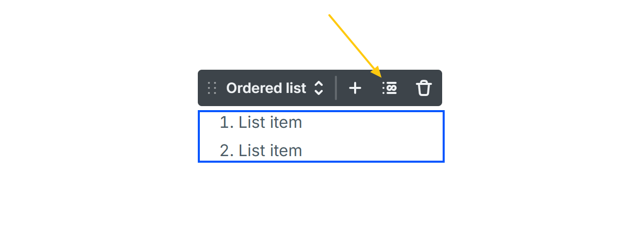
Task: Click the second List item text
Action: 270,151
